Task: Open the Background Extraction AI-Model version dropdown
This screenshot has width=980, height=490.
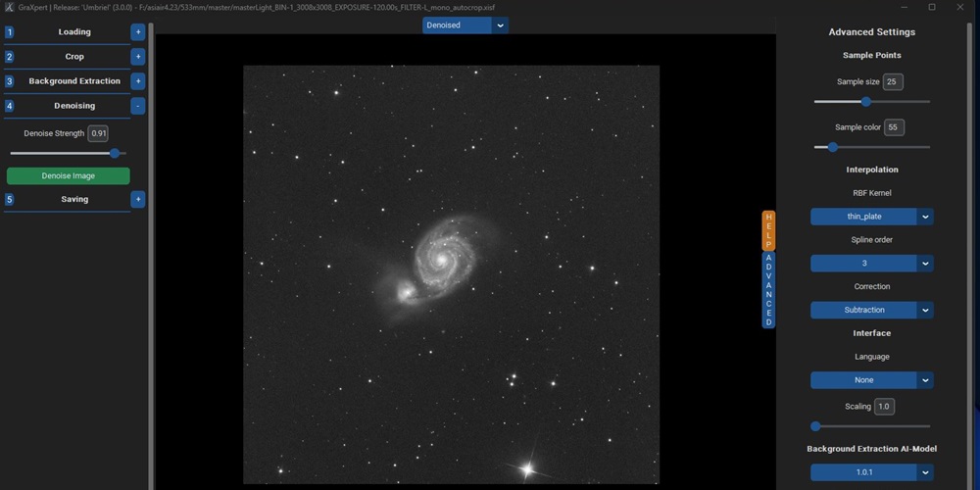Action: 871,472
